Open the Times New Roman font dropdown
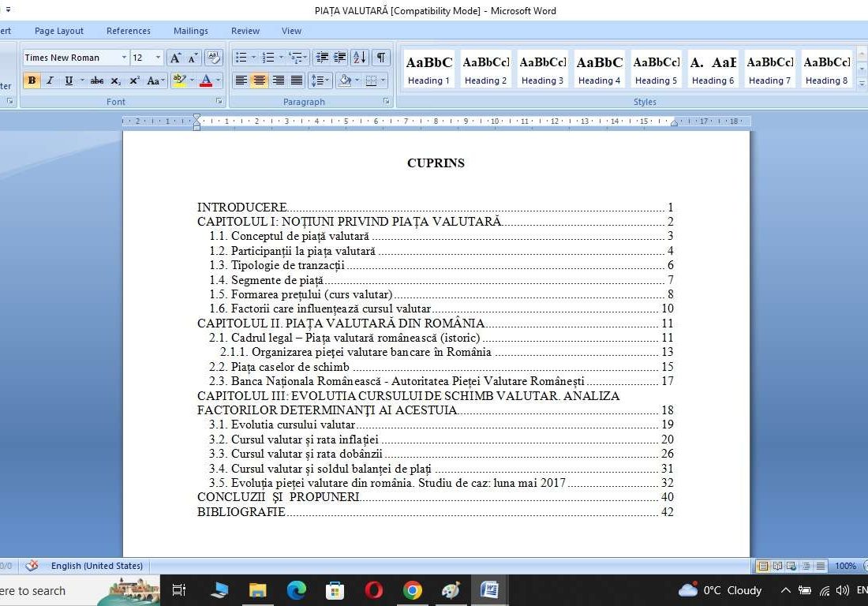 124,58
